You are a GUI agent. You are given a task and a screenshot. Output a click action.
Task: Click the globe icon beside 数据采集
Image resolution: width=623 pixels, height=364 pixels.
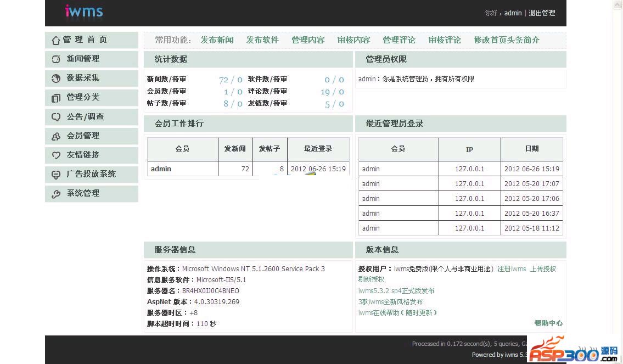(56, 79)
